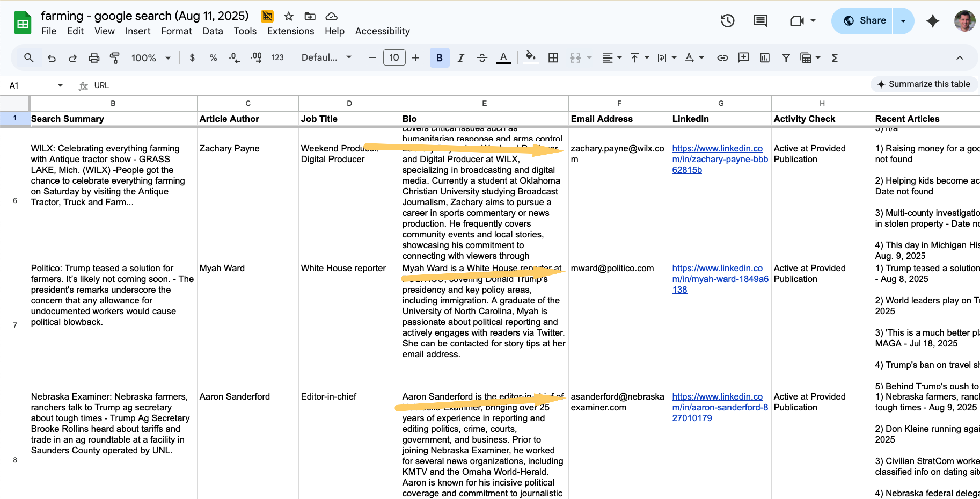Open version history clock icon
The image size is (980, 499).
click(727, 21)
